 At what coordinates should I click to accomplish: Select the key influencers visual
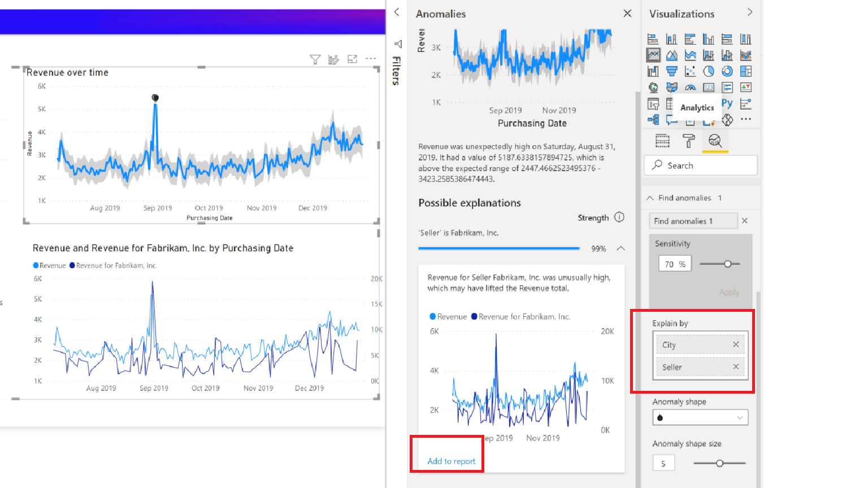tap(746, 104)
